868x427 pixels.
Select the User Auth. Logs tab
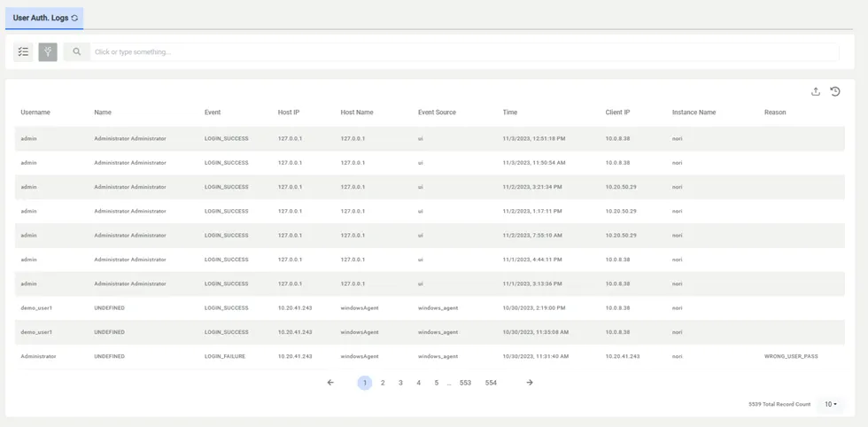44,19
